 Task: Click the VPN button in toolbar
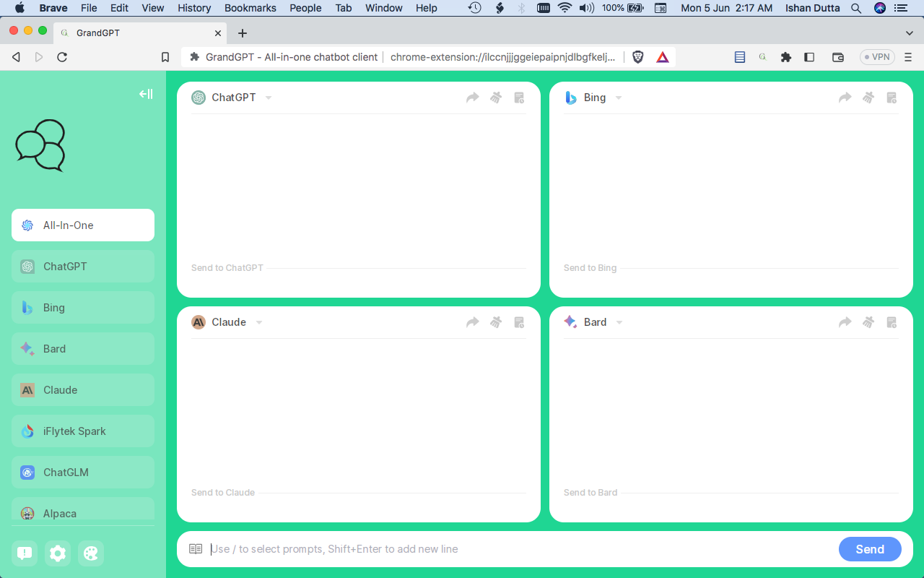tap(877, 57)
